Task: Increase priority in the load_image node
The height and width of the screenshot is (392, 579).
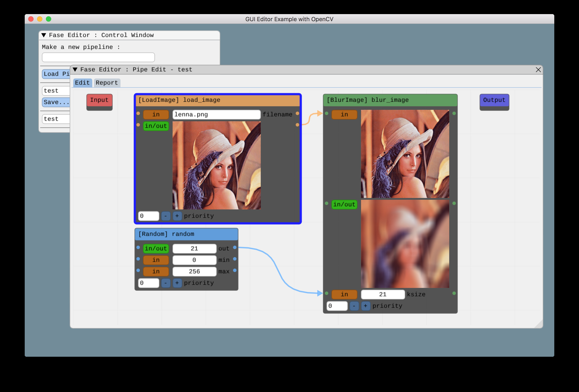Action: [177, 216]
